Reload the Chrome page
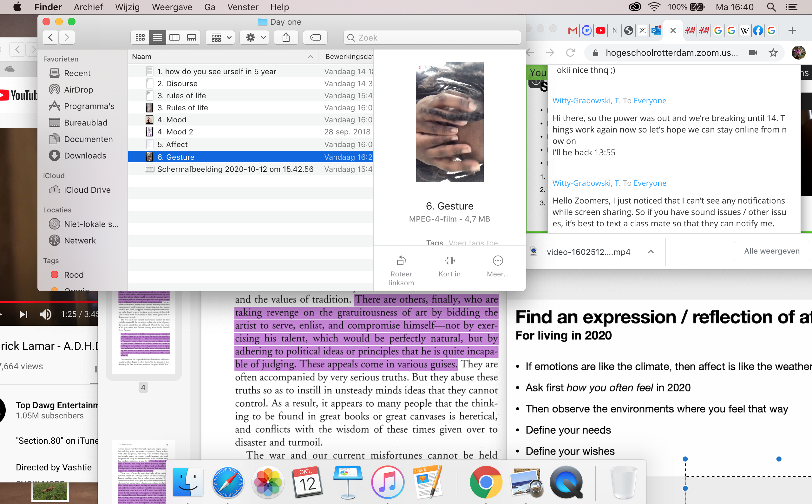This screenshot has height=504, width=812. [570, 53]
